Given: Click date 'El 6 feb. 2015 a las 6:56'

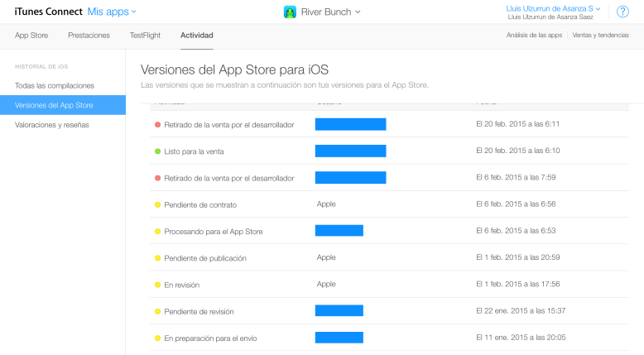Looking at the screenshot, I should coord(516,204).
